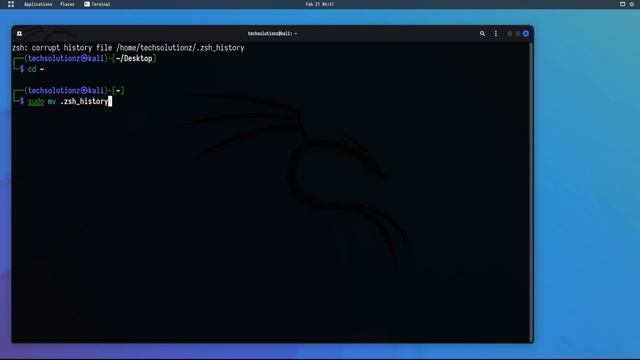
Task: Minimize the terminal window
Action: click(510, 33)
